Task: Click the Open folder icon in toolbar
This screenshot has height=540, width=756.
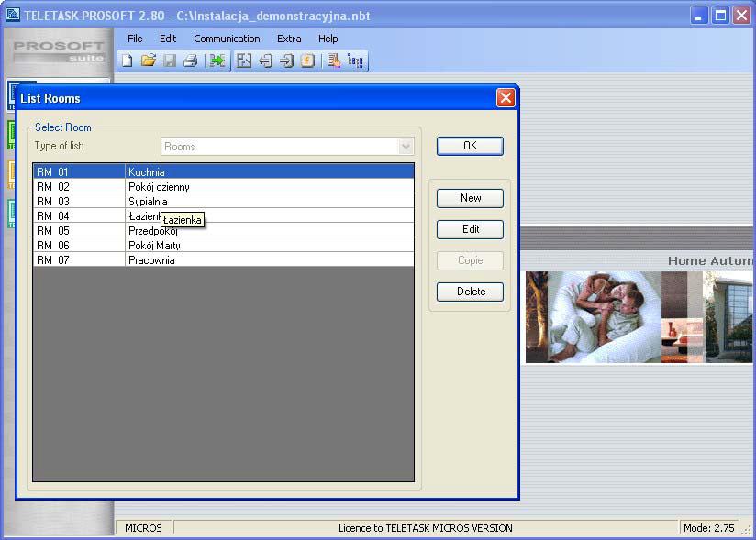Action: tap(149, 61)
